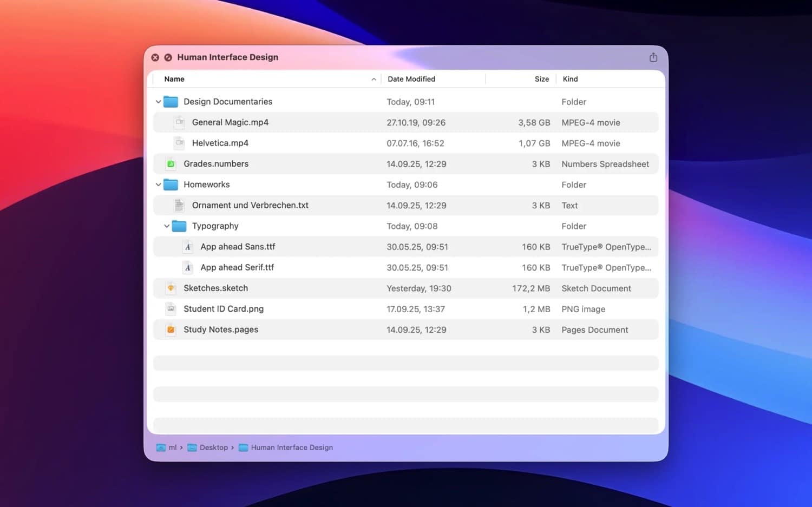Viewport: 812px width, 507px height.
Task: Collapse the Design Documentaries folder
Action: click(x=158, y=102)
